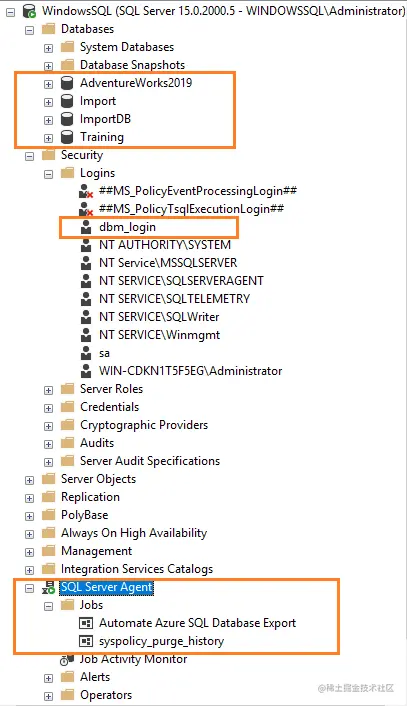Click the WindowsSQL server connection icon

(x=29, y=11)
